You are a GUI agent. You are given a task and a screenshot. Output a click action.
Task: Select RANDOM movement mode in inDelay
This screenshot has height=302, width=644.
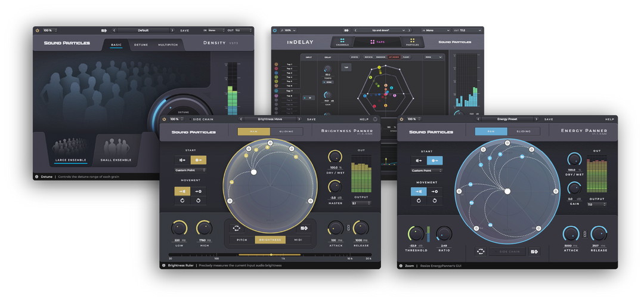(x=381, y=57)
